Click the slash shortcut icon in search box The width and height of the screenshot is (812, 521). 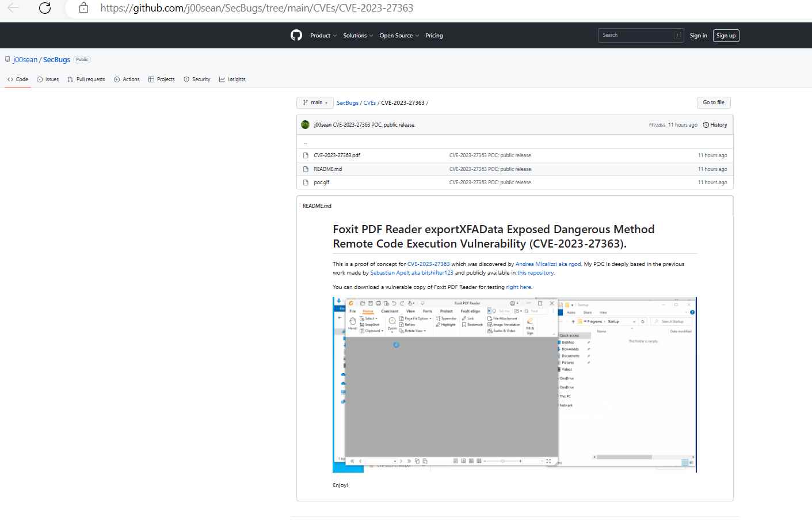tap(677, 36)
